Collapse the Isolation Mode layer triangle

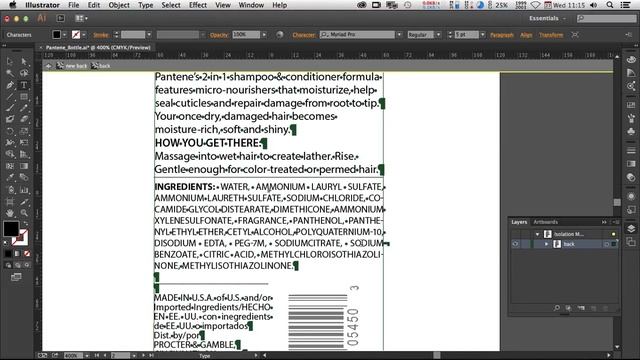click(538, 234)
